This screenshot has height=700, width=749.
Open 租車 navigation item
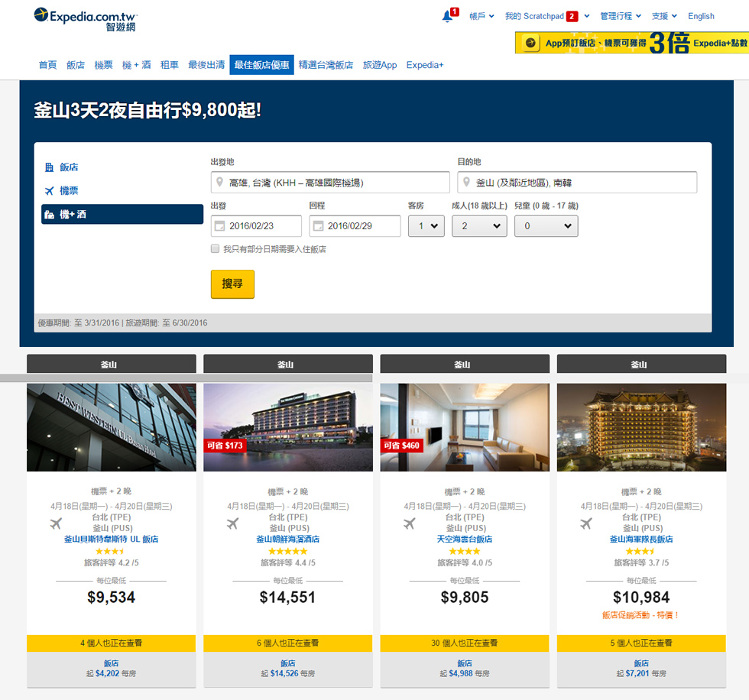(170, 65)
